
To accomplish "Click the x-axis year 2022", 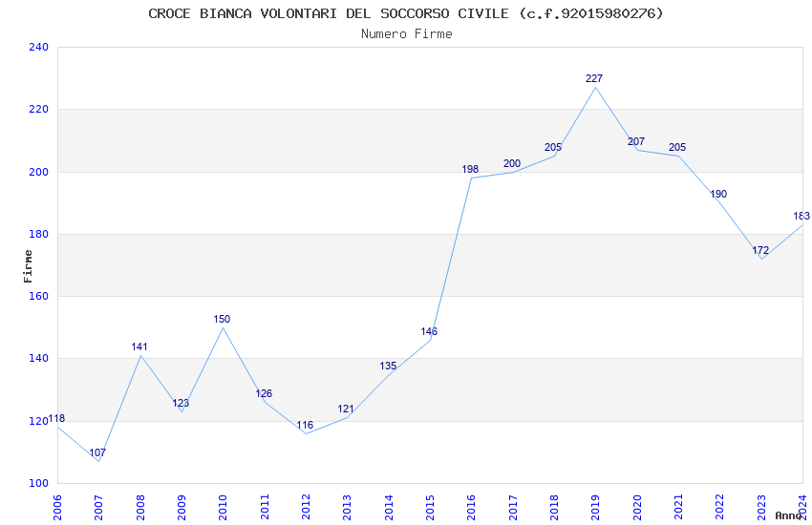I will point(720,507).
